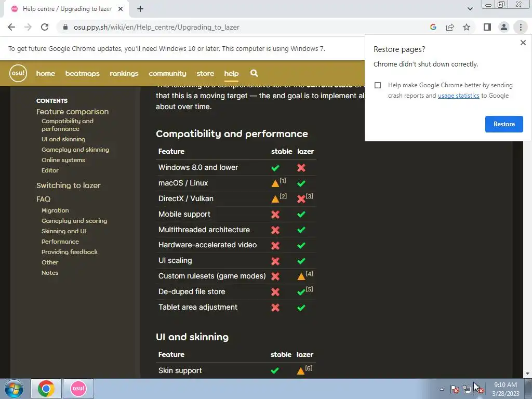The height and width of the screenshot is (399, 532).
Task: Open the rankings menu
Action: pyautogui.click(x=124, y=73)
